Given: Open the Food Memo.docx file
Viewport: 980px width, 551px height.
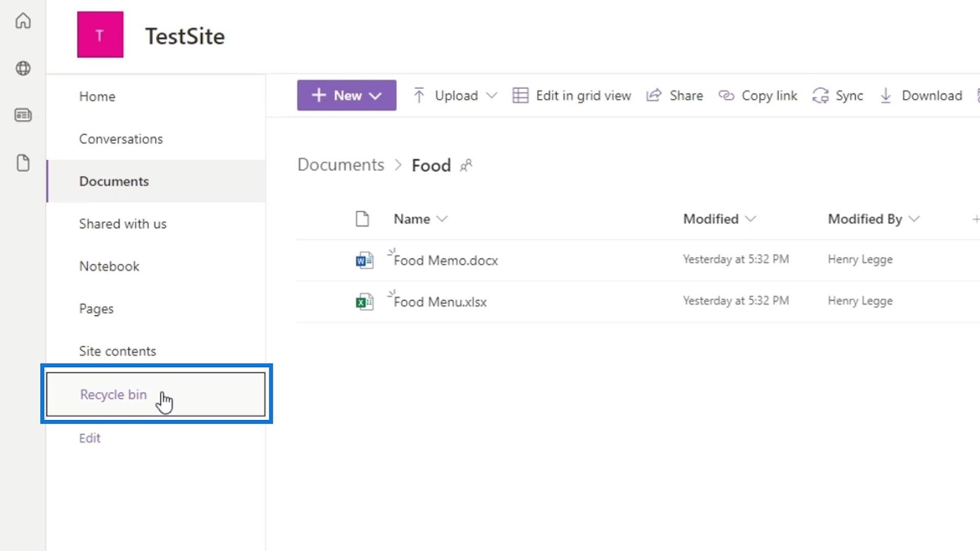Looking at the screenshot, I should [445, 261].
